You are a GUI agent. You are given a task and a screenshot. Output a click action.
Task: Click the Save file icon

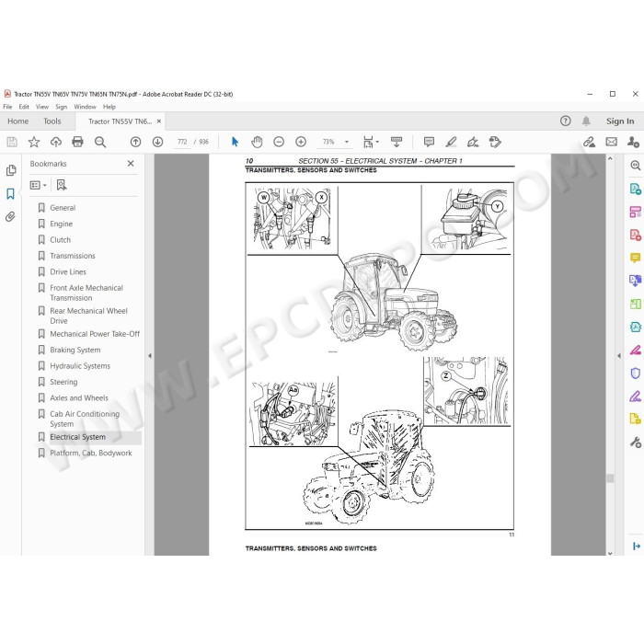12,142
